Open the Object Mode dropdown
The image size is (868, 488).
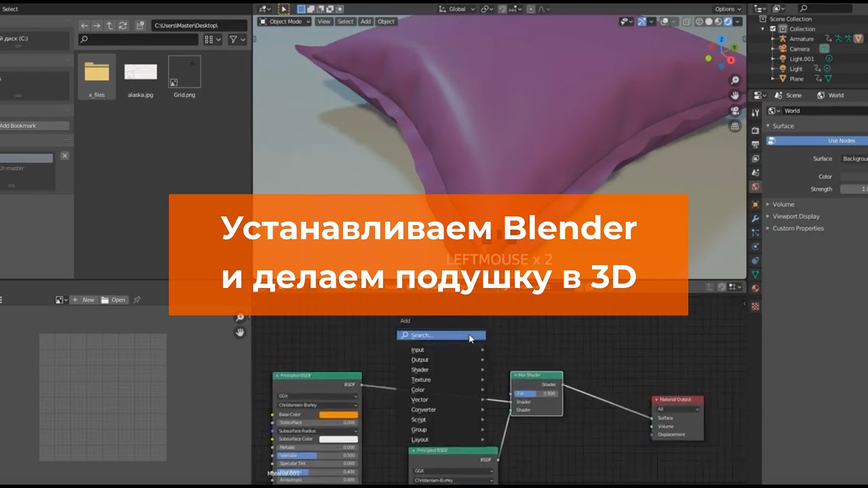(x=284, y=22)
